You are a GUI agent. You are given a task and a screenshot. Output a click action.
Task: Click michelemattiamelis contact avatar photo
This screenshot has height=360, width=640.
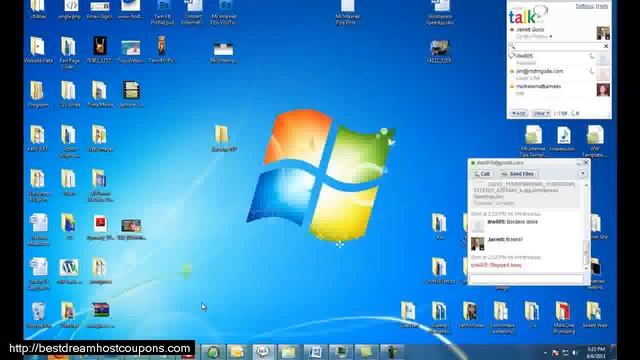click(603, 90)
